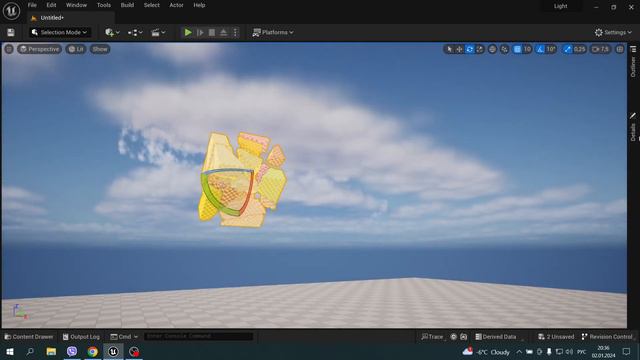
Task: Open Viber from the taskbar
Action: pyautogui.click(x=72, y=351)
